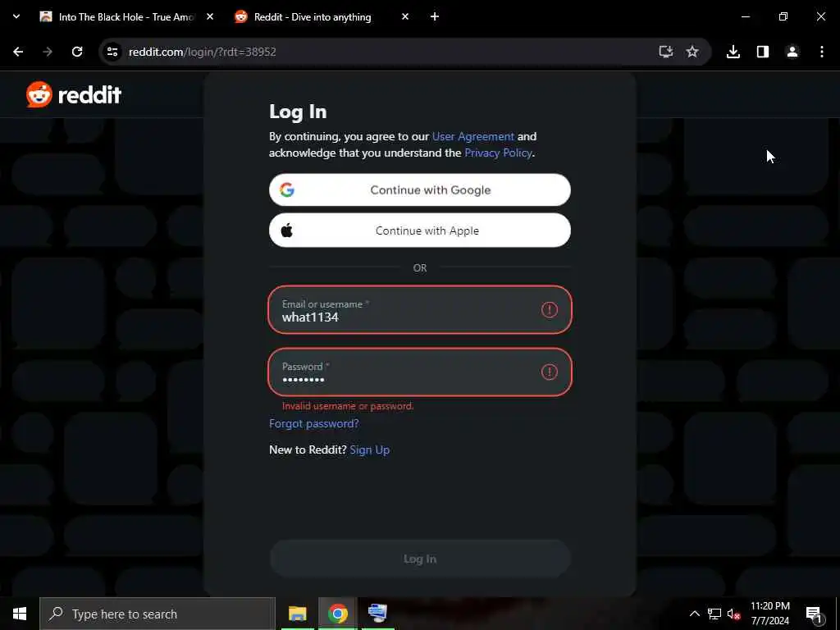Close the Into The Black Hole tab
This screenshot has height=630, width=840.
click(210, 16)
